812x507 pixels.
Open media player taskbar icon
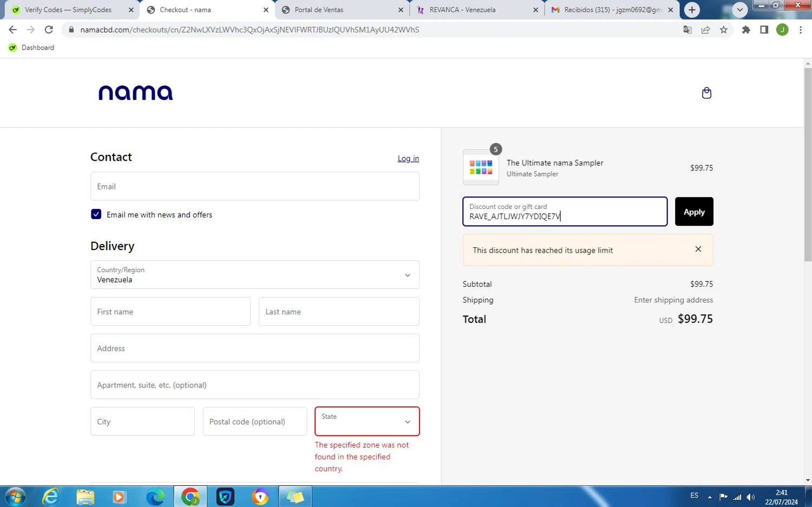click(x=119, y=497)
